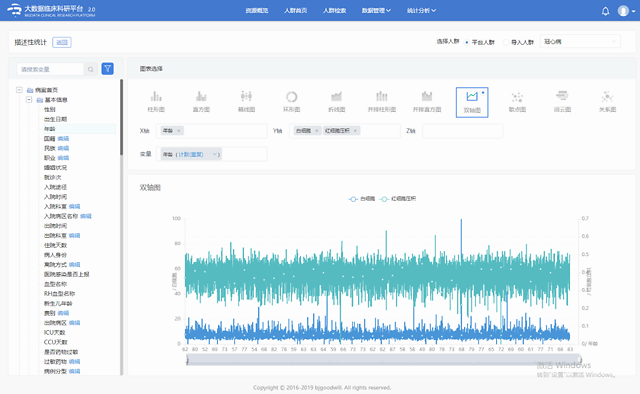
Task: Open the 数据管理 dropdown menu
Action: point(376,11)
